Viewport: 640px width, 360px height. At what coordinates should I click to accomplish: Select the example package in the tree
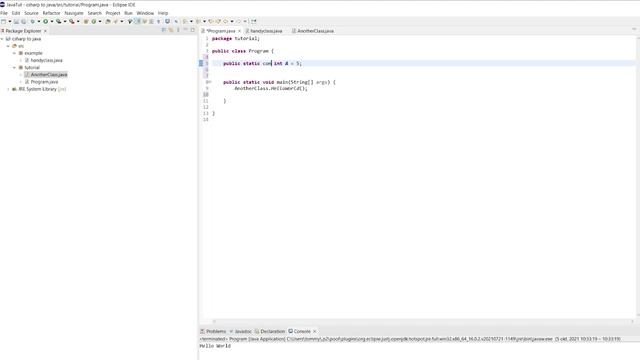tap(33, 53)
